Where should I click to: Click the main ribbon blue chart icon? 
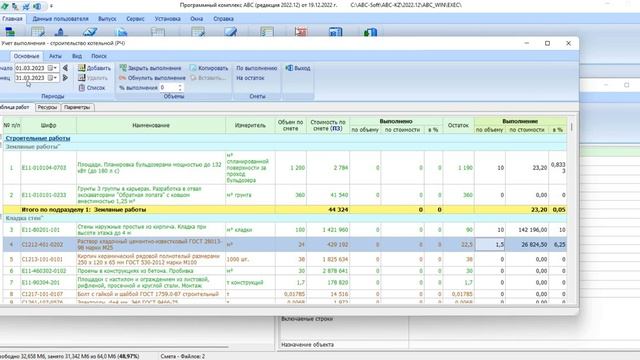click(336, 32)
